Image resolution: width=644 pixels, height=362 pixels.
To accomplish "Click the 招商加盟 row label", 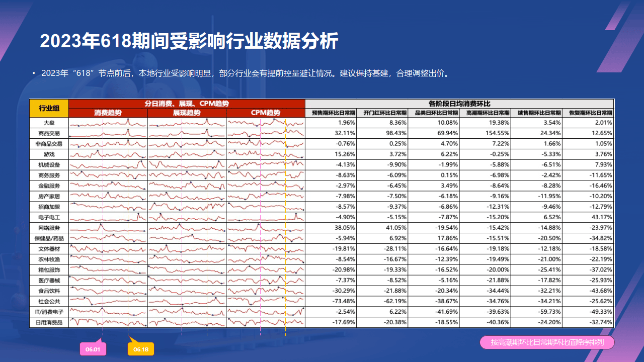I will [49, 207].
